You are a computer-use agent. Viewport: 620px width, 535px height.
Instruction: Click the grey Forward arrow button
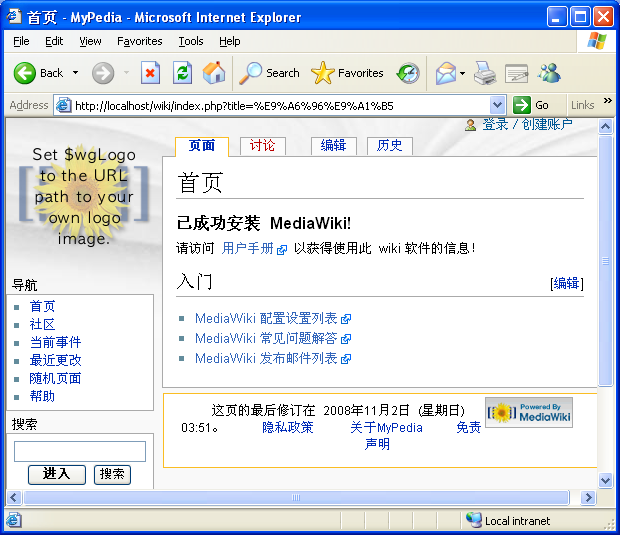tap(103, 73)
